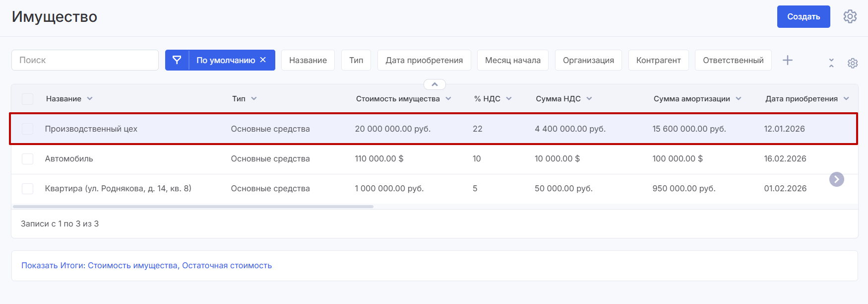Image resolution: width=868 pixels, height=304 pixels.
Task: Click into the Поиск search field
Action: 85,60
